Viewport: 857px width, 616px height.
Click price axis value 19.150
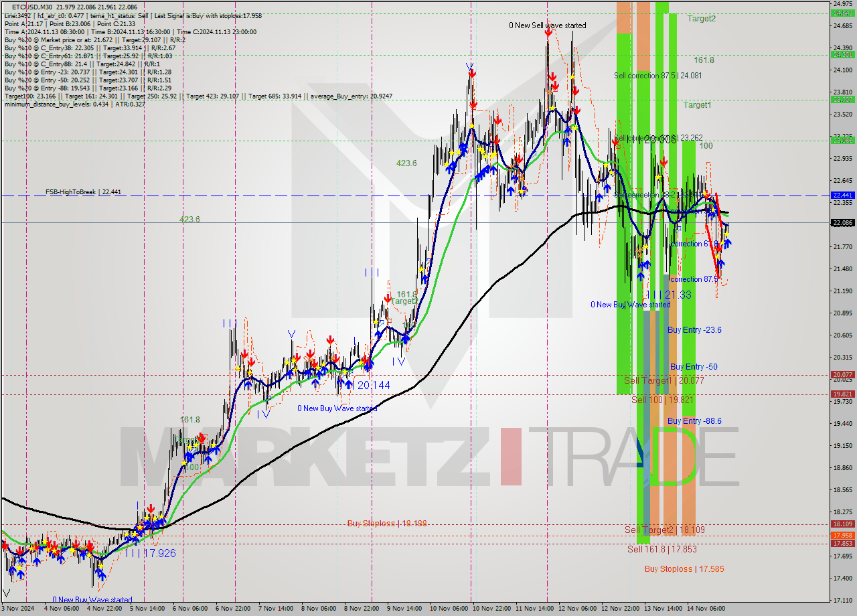coord(842,445)
